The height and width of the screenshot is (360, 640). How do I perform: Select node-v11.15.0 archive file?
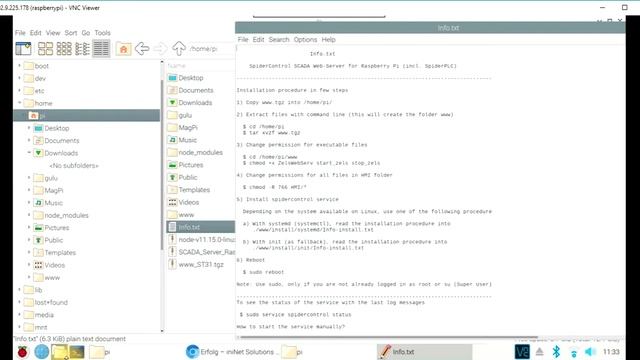coord(201,240)
